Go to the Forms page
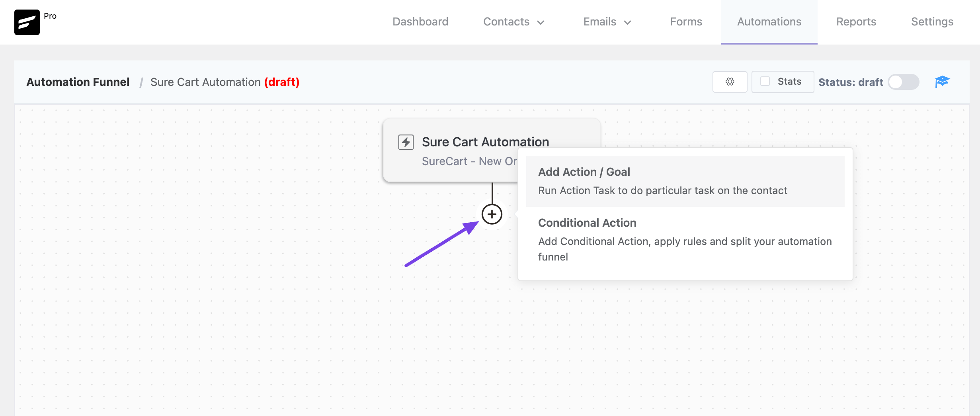This screenshot has height=416, width=980. [686, 21]
